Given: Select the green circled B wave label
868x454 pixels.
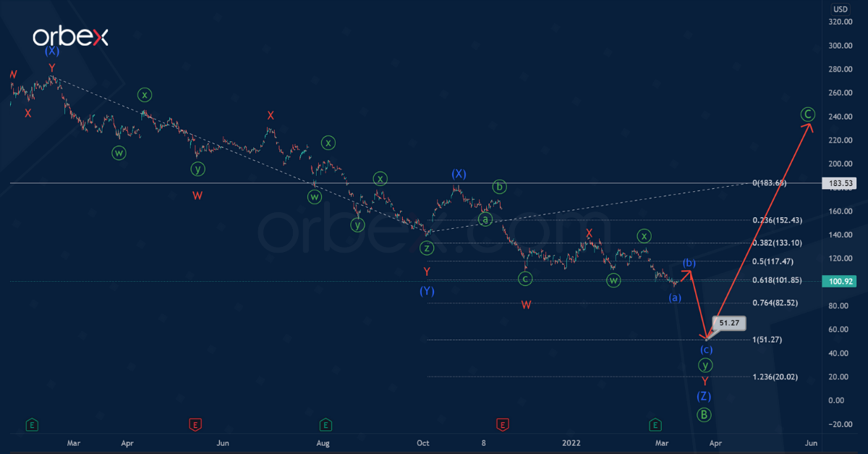Looking at the screenshot, I should (703, 415).
